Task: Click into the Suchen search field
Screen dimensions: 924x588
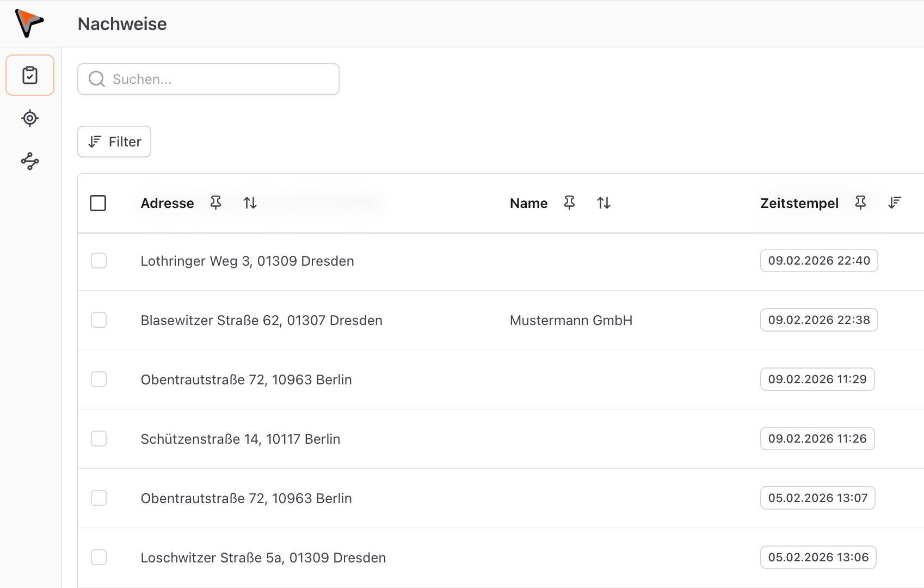Action: click(x=208, y=79)
